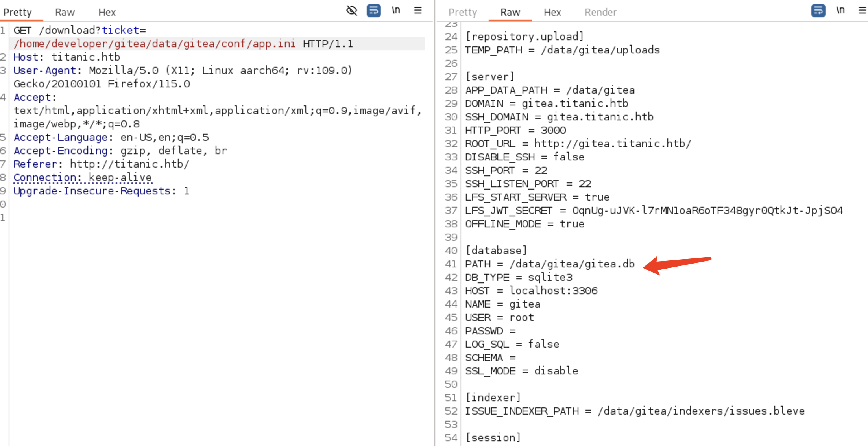The width and height of the screenshot is (868, 446).
Task: Click the SSL_MODE = disable line
Action: (x=521, y=371)
